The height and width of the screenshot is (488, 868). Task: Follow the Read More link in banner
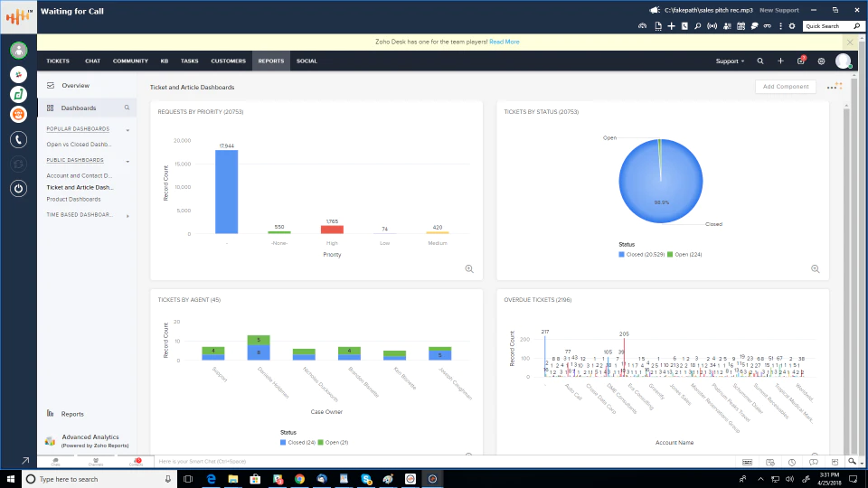[x=504, y=42]
